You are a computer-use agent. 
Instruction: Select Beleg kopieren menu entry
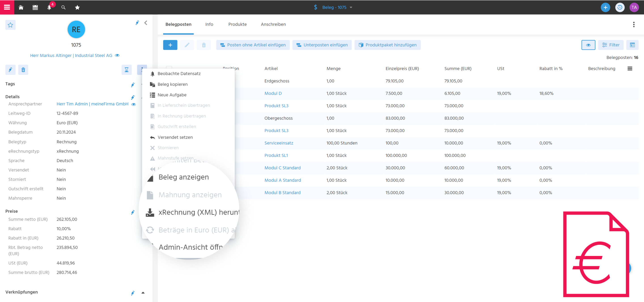[x=188, y=84]
